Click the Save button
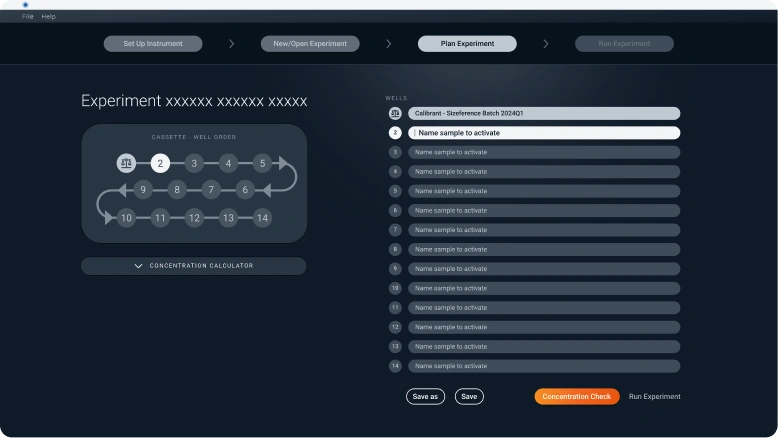Viewport: 778px width, 438px height. (469, 397)
